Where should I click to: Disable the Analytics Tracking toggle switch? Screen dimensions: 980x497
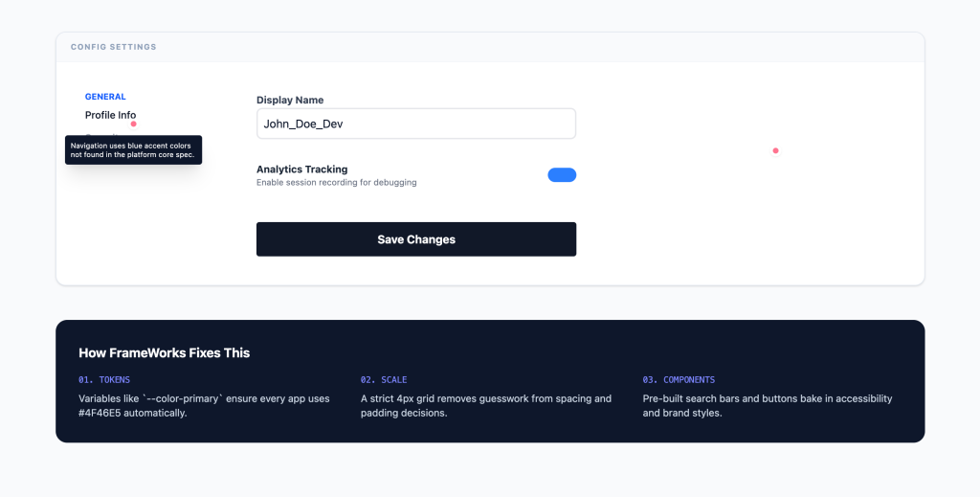(562, 175)
